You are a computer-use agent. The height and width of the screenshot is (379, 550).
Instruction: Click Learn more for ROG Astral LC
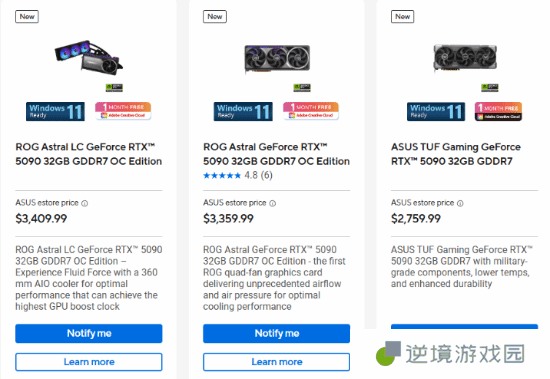[x=89, y=362]
